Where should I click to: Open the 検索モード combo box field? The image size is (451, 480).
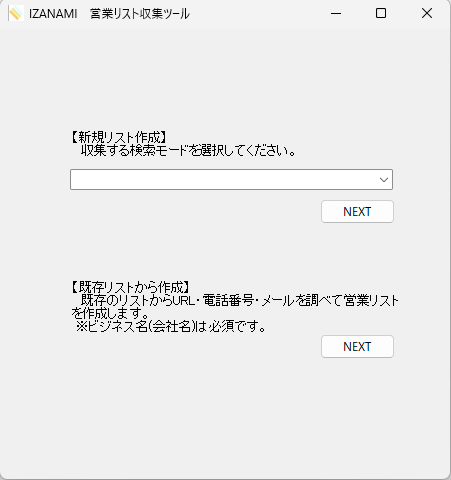[231, 180]
